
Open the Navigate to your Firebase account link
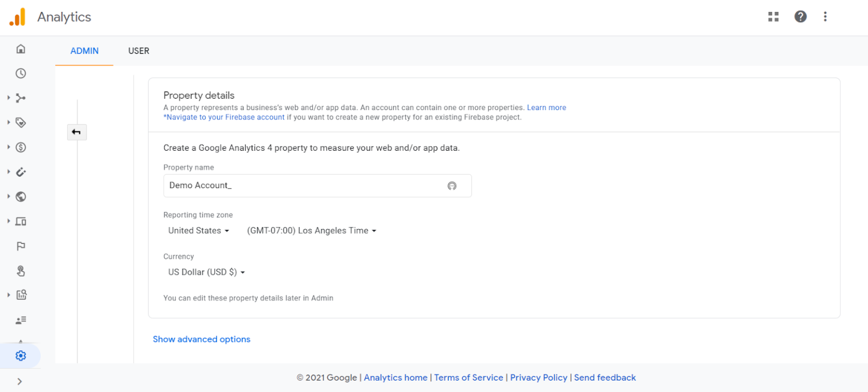223,117
